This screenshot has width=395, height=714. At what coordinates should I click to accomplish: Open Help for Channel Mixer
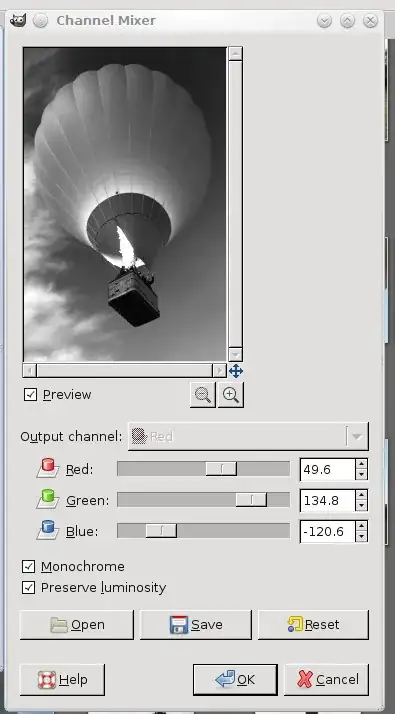62,679
